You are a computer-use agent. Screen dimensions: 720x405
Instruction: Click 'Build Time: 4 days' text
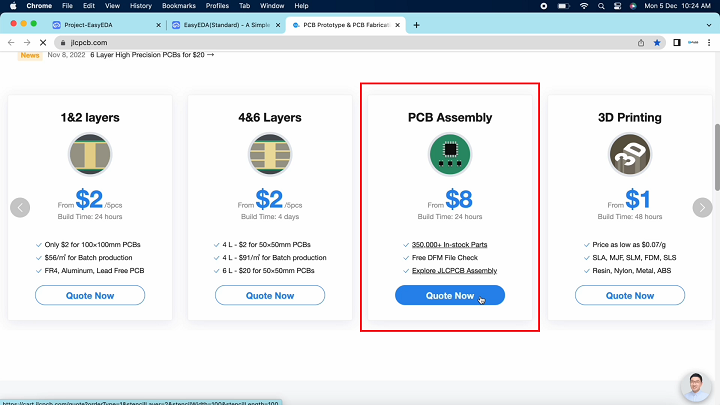pyautogui.click(x=270, y=217)
